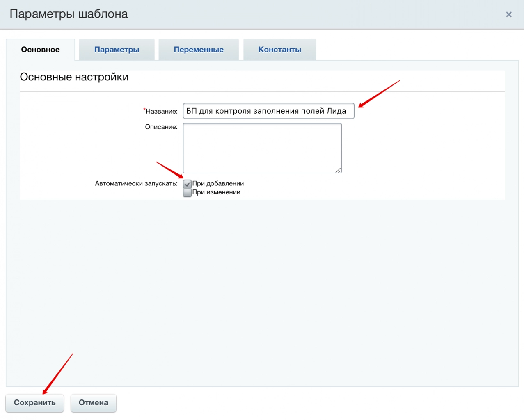Click the Автоматически запускать label
The image size is (524, 420).
pyautogui.click(x=136, y=183)
